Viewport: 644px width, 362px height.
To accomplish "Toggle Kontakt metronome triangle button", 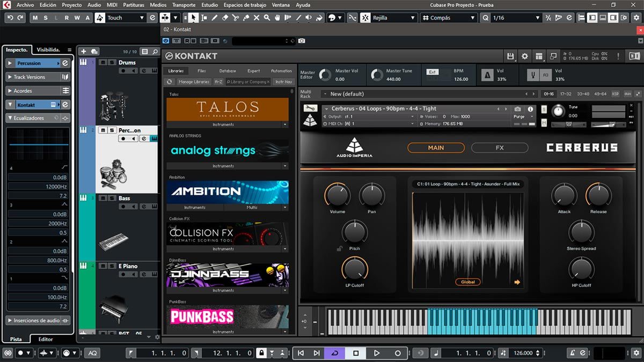I will point(487,75).
